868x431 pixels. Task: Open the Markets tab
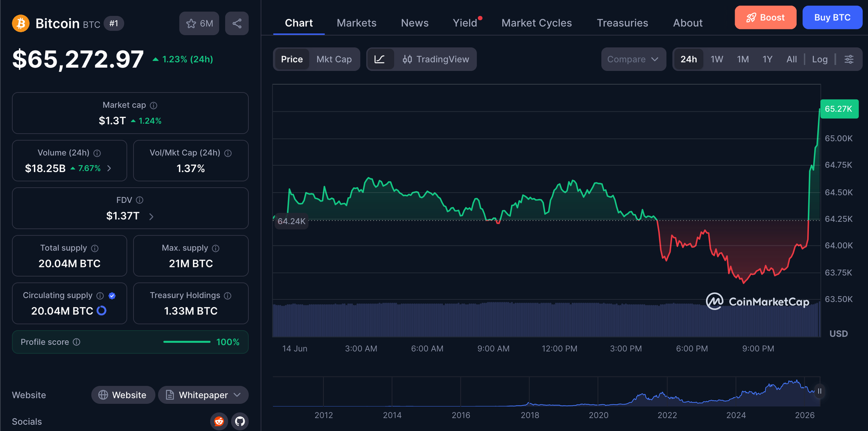coord(356,23)
